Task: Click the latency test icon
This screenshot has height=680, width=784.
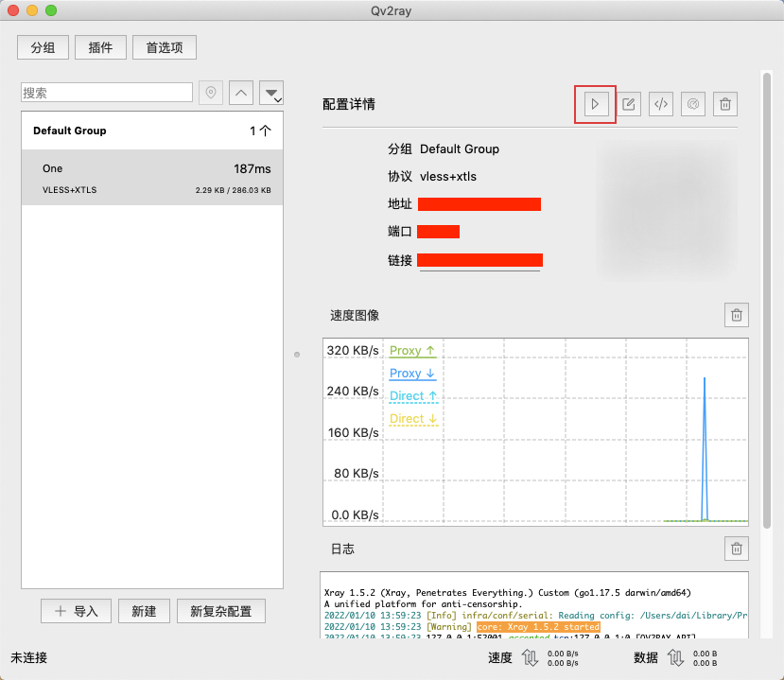Action: 693,104
